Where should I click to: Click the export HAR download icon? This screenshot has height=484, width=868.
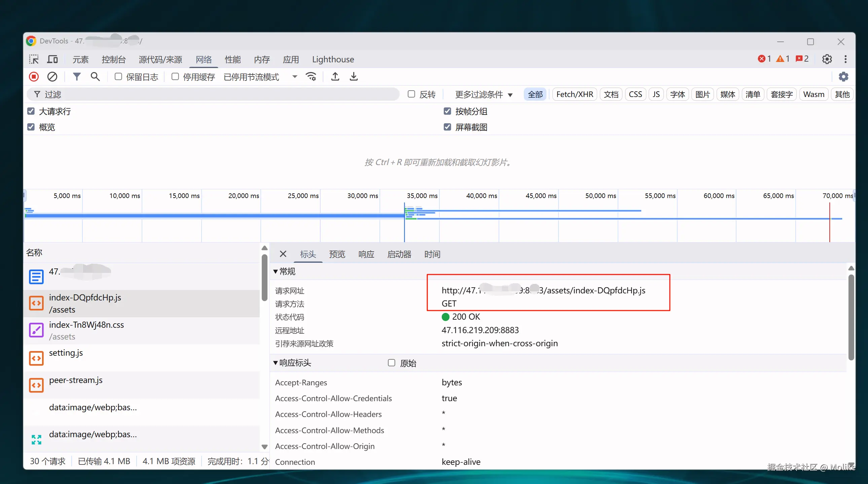point(354,77)
